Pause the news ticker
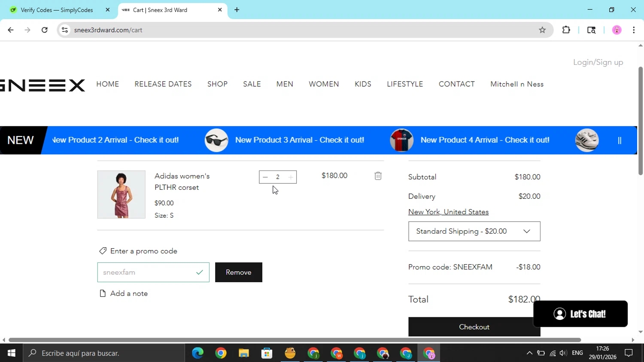644x362 pixels. click(620, 140)
